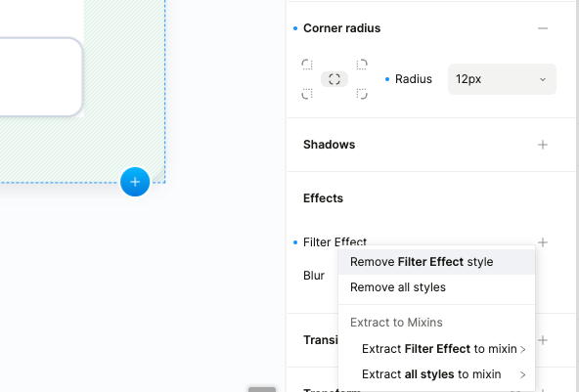Add a transition using plus icon
This screenshot has height=392, width=579.
click(x=543, y=340)
